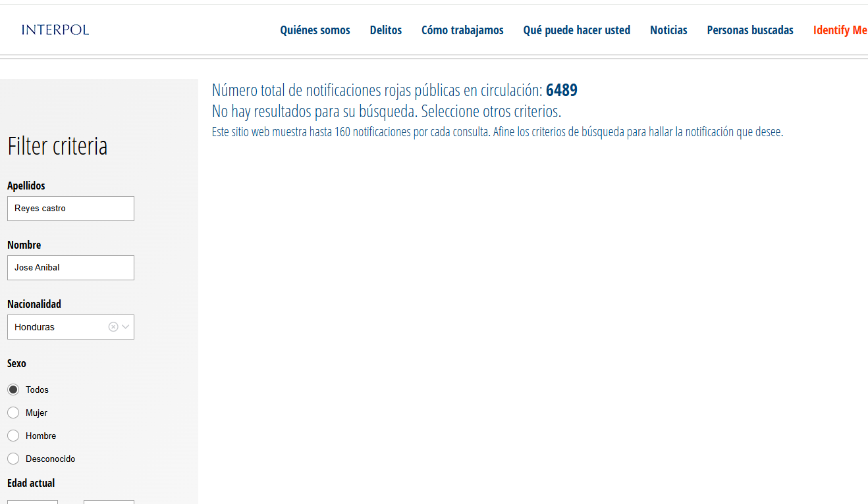This screenshot has width=868, height=504.
Task: Click the Apellidos field with Reyes castro
Action: tap(70, 209)
